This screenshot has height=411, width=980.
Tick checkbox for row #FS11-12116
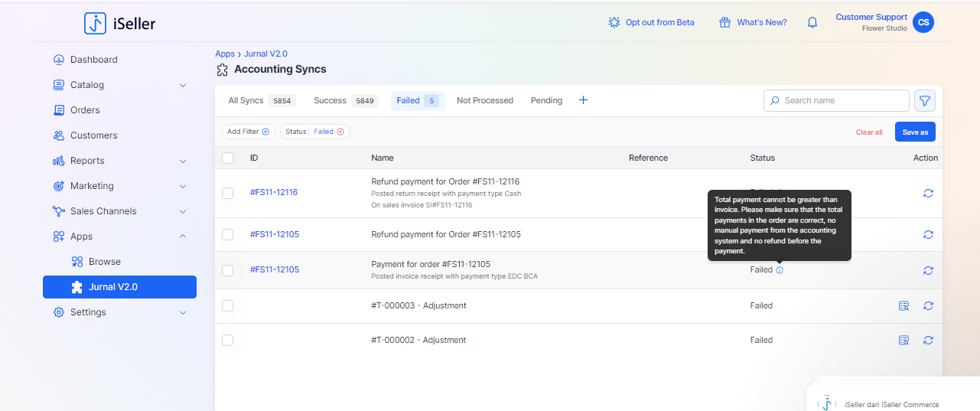[227, 193]
